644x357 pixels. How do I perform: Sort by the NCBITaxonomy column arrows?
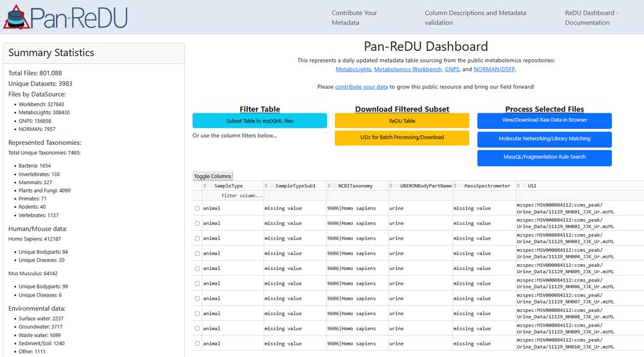[x=329, y=186]
